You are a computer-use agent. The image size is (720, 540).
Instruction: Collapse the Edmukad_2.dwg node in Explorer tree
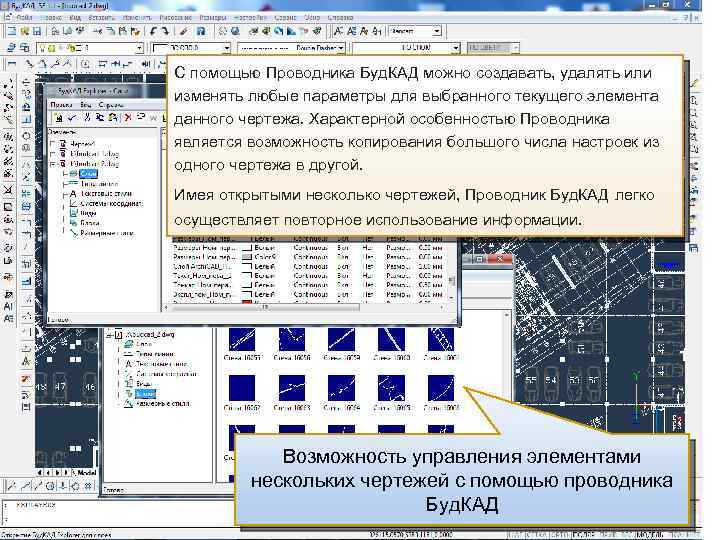[53, 163]
